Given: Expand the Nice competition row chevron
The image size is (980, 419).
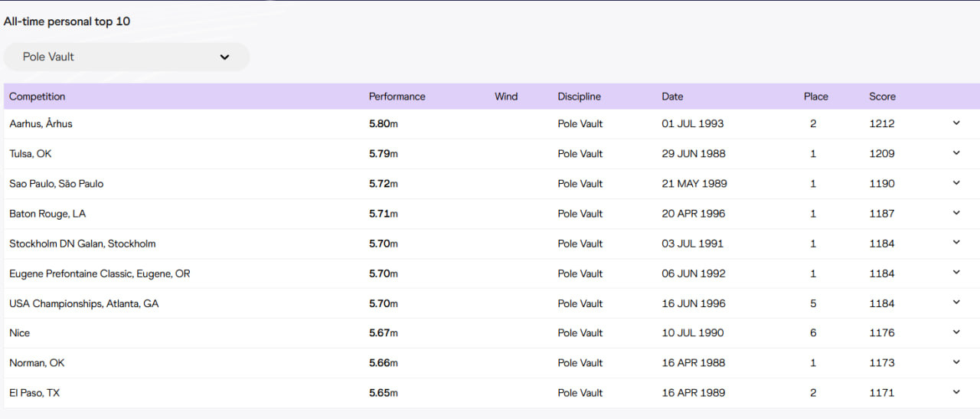Looking at the screenshot, I should click(x=955, y=332).
